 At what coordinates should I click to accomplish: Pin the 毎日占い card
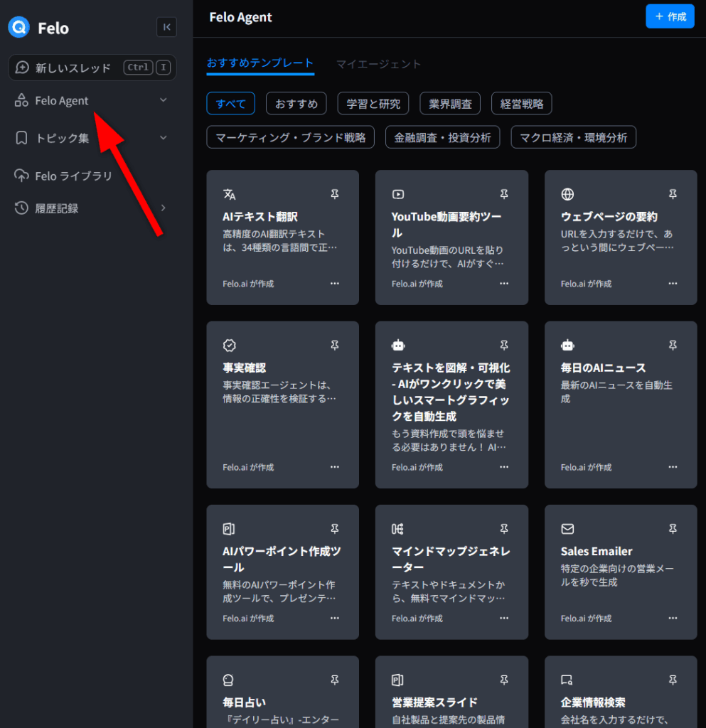[335, 680]
